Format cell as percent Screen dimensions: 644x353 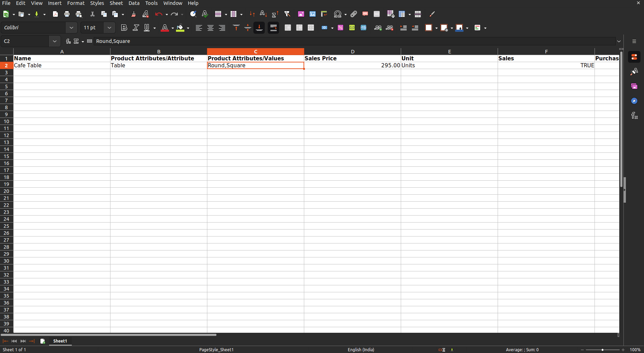340,28
